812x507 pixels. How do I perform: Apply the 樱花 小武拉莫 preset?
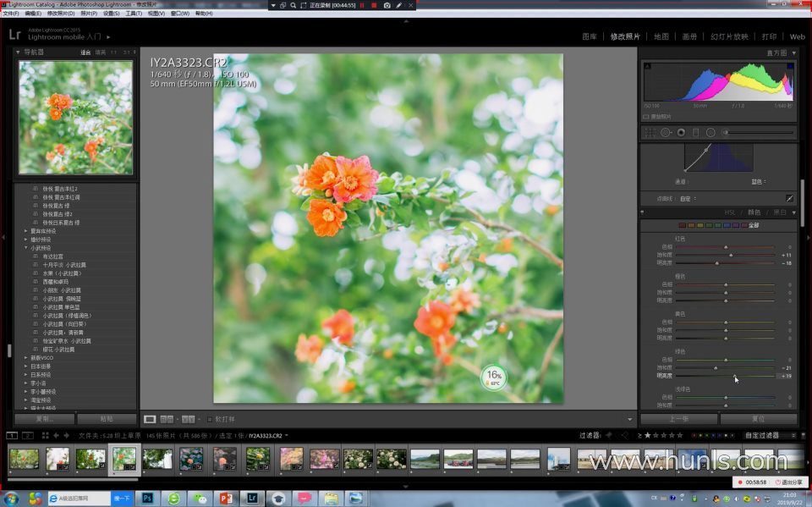pyautogui.click(x=58, y=350)
